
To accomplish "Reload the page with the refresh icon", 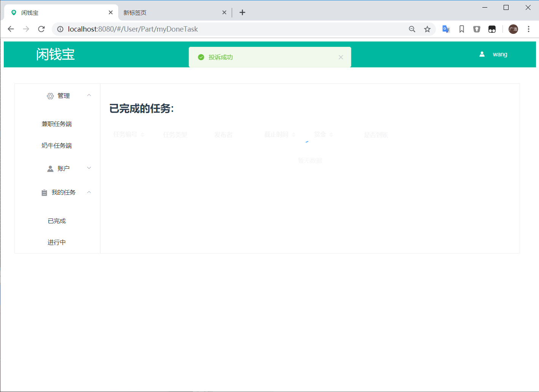I will pos(41,29).
